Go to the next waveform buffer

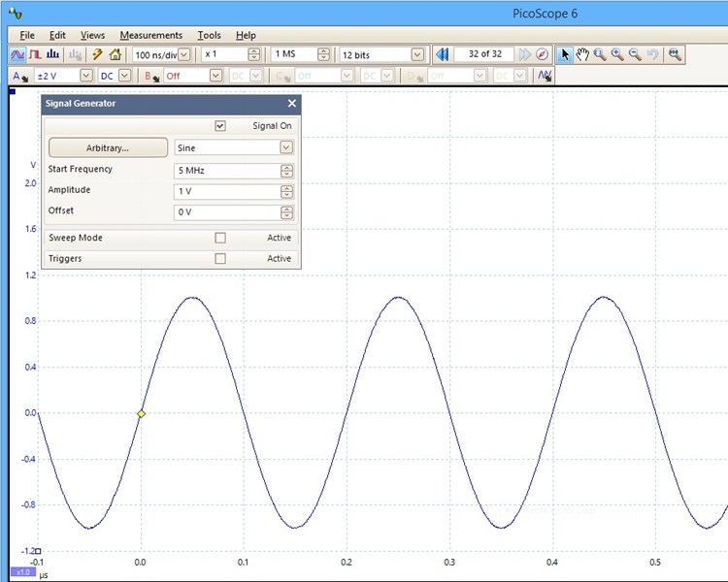[x=524, y=54]
